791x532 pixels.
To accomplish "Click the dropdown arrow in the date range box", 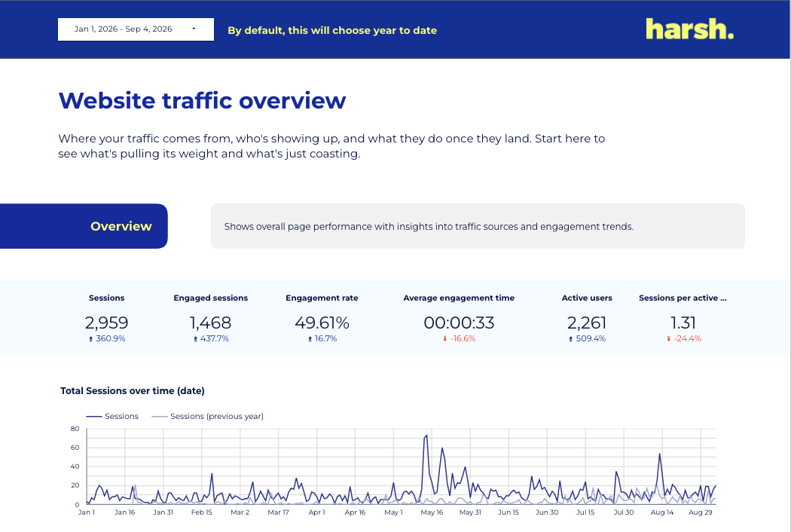I will click(x=194, y=29).
